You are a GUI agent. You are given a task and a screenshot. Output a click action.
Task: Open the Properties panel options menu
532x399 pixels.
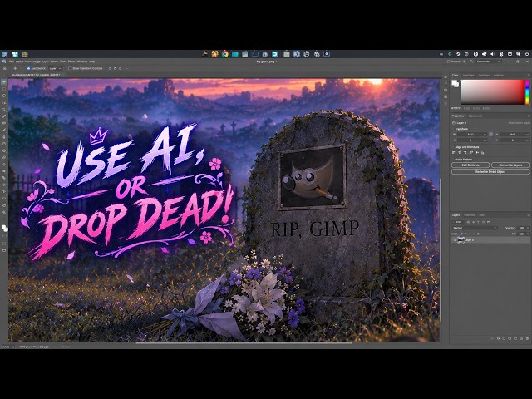(529, 116)
